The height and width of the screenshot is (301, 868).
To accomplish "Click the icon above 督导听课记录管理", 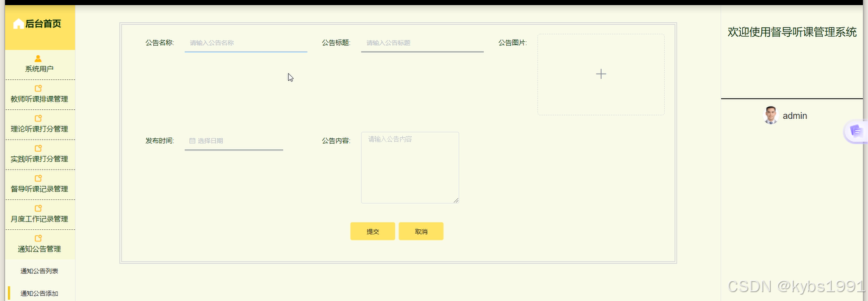I will (x=39, y=178).
